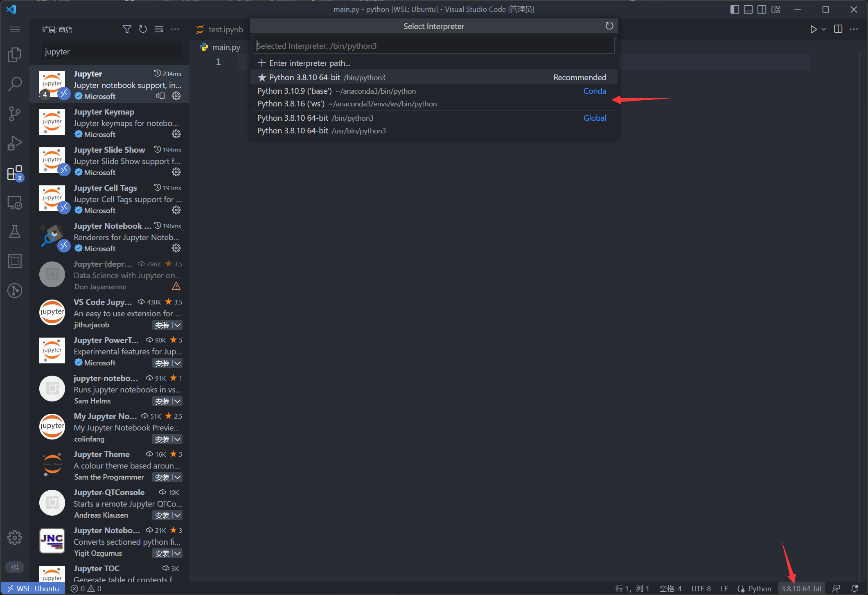Click the extension search box with jupyter
This screenshot has width=868, height=595.
[111, 52]
